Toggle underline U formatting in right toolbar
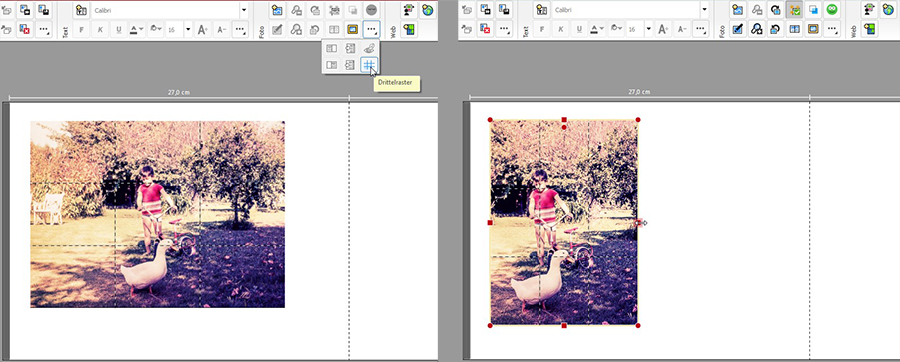The width and height of the screenshot is (900, 362). (579, 29)
